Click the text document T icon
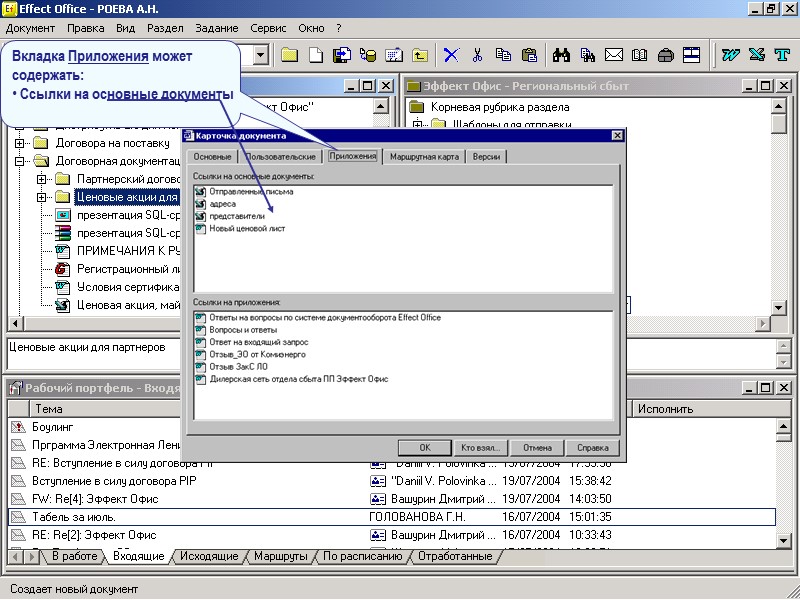Image resolution: width=800 pixels, height=600 pixels. 782,55
